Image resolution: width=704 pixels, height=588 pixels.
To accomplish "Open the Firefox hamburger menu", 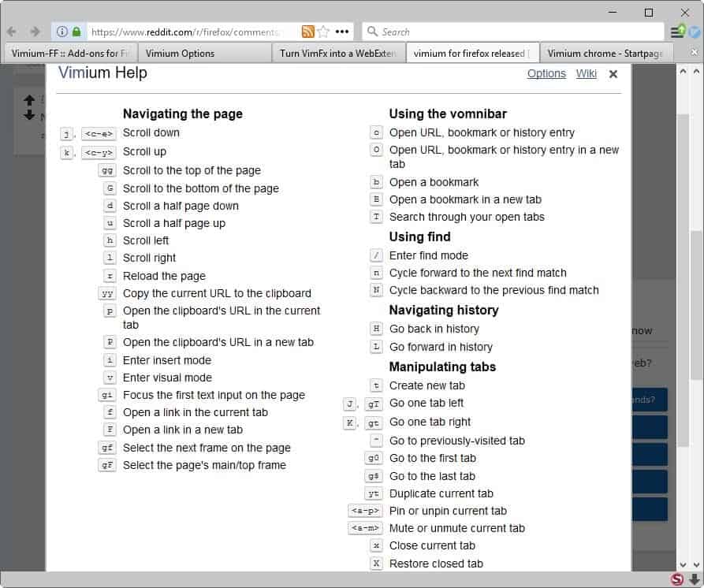I will coord(677,32).
